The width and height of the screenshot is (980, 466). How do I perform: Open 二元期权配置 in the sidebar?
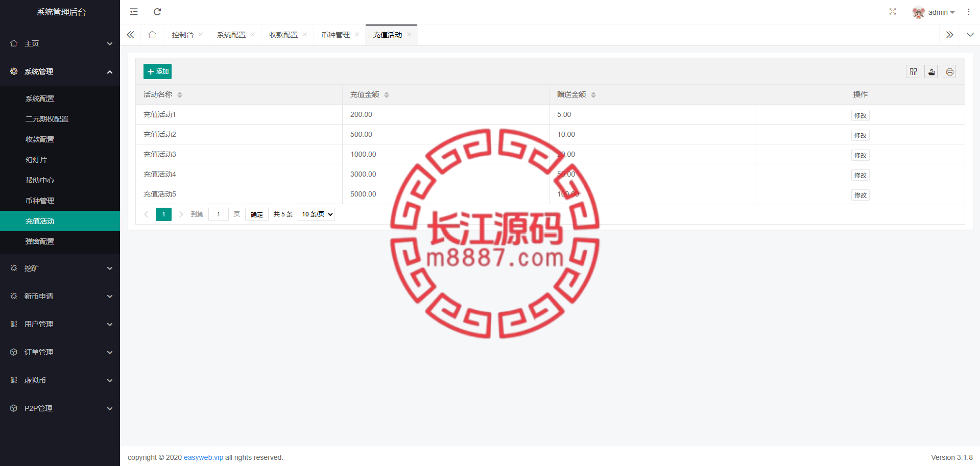[60, 119]
